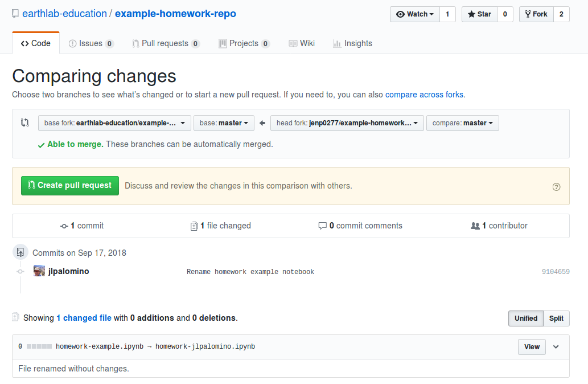Viewport: 588px width, 384px height.
Task: Open the Insights tab
Action: point(352,43)
